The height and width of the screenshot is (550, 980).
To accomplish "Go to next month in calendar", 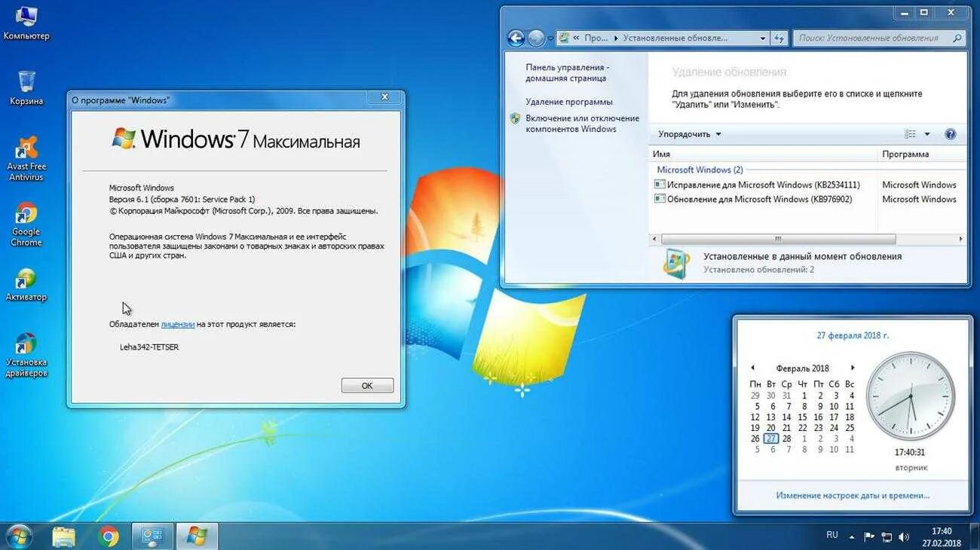I will coord(853,368).
